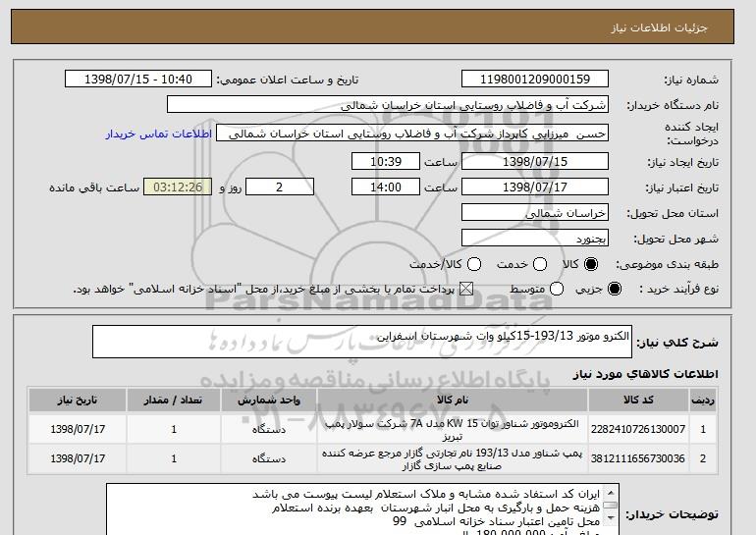Click the request creator name field
The height and width of the screenshot is (535, 756).
tap(412, 134)
